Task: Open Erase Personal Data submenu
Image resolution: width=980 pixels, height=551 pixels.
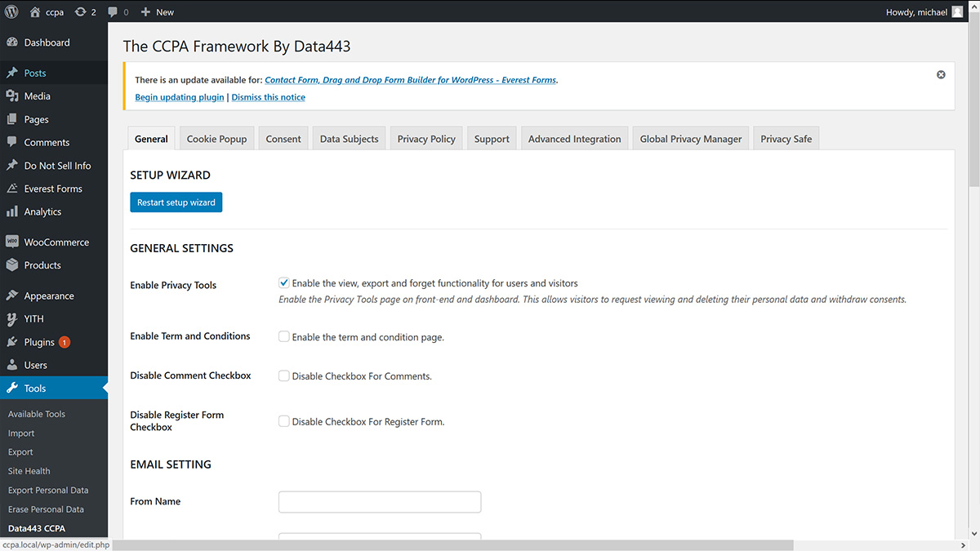Action: [x=46, y=509]
